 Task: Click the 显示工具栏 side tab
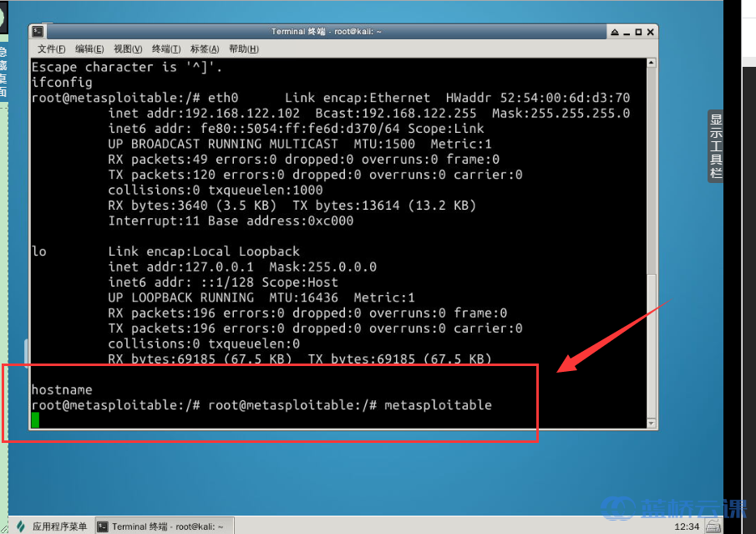pos(716,146)
